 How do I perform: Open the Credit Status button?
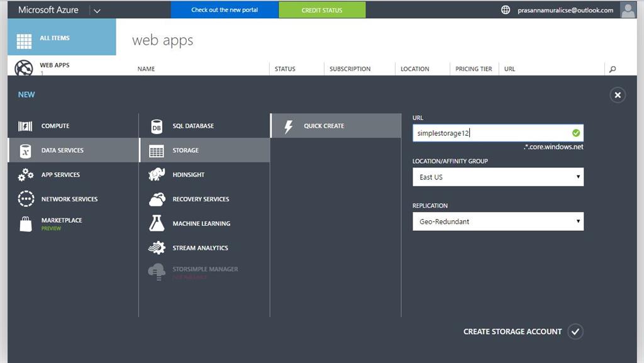322,10
